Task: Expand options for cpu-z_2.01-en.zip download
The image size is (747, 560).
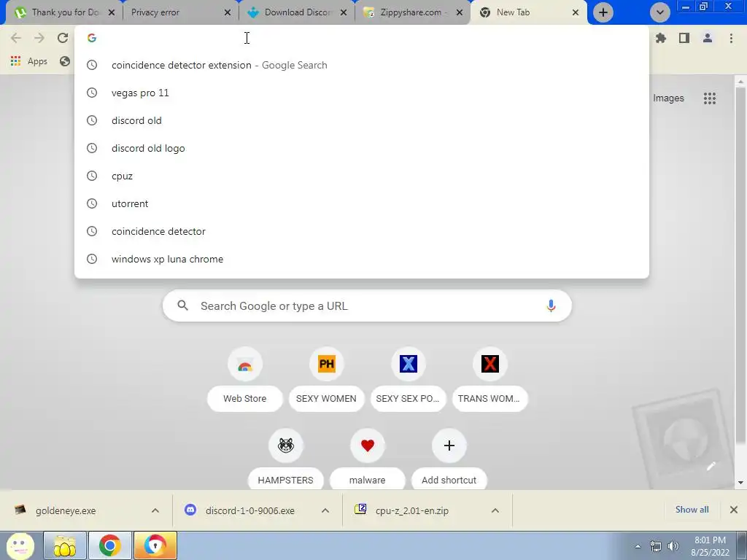Action: 495,510
